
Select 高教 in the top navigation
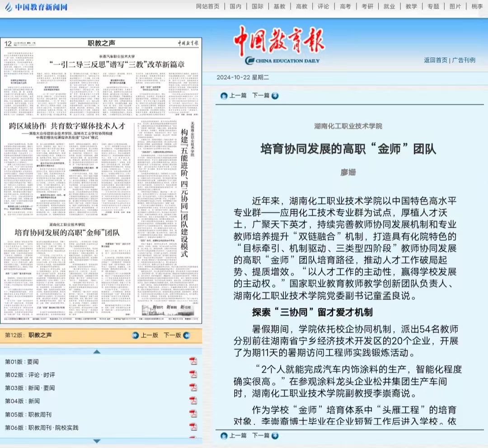pyautogui.click(x=301, y=6)
